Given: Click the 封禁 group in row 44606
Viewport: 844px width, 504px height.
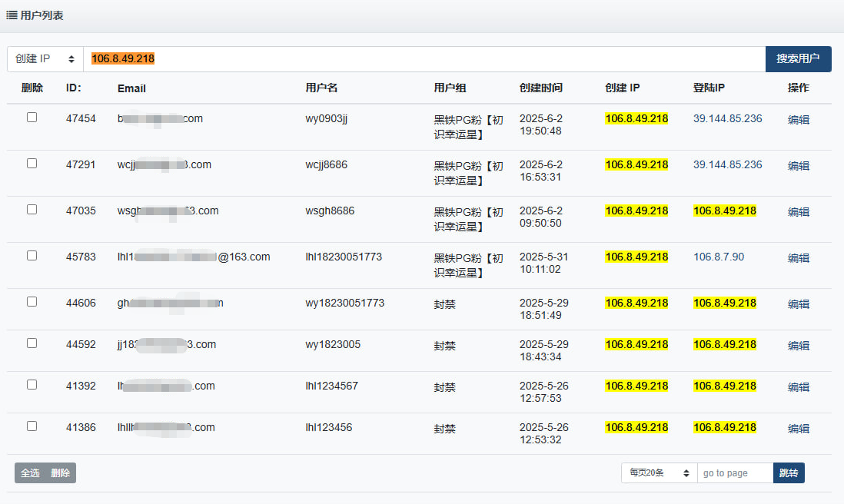Looking at the screenshot, I should (x=444, y=304).
